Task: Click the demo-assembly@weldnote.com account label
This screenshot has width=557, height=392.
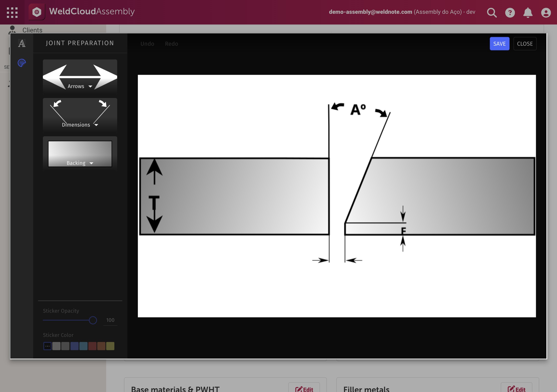Action: [x=370, y=12]
